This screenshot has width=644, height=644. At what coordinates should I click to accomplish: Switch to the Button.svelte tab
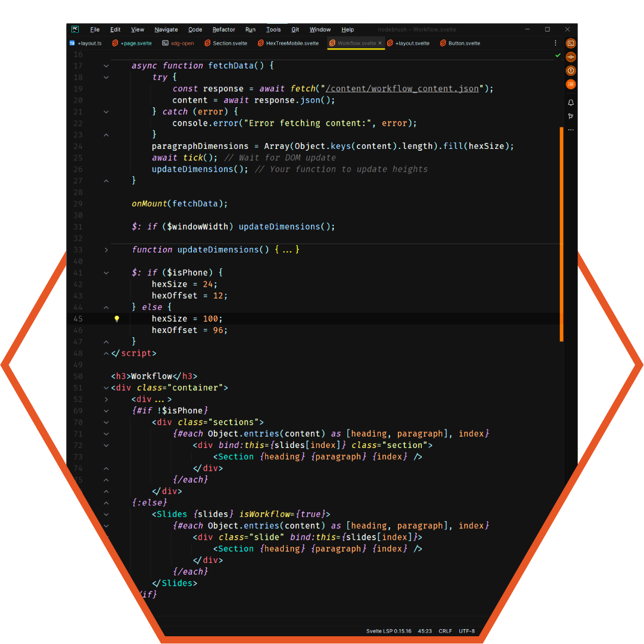pyautogui.click(x=460, y=43)
